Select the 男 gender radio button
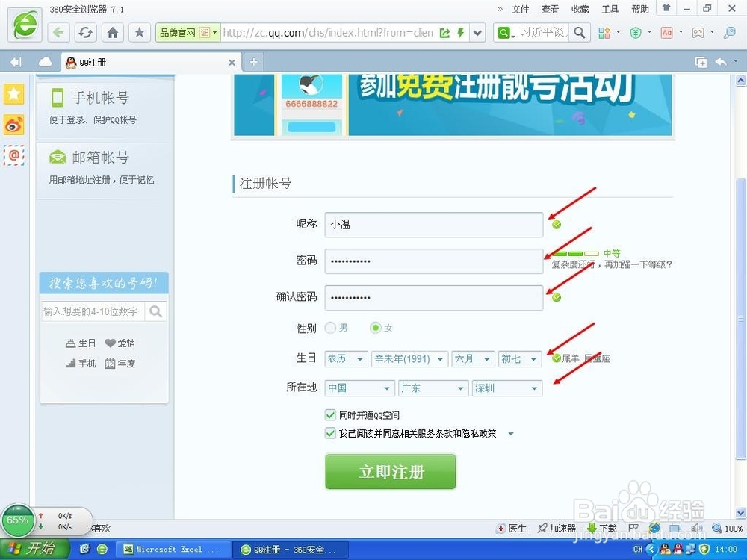The image size is (747, 560). pos(330,328)
